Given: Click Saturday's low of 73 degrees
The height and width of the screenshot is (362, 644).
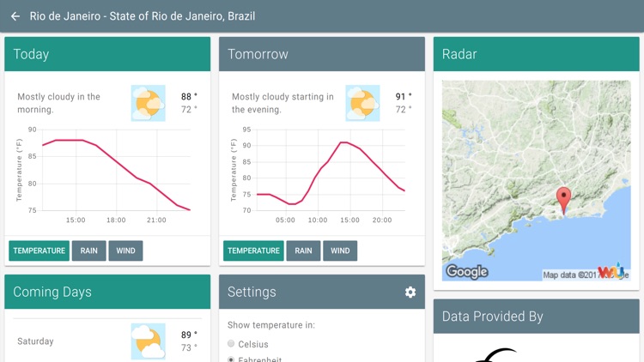Looking at the screenshot, I should tap(189, 347).
